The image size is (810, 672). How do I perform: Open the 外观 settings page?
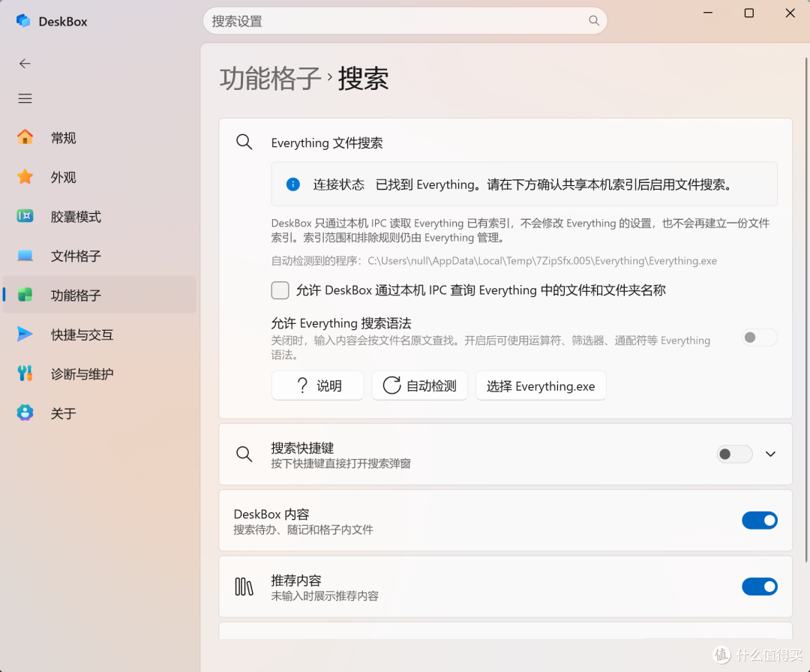pos(99,177)
